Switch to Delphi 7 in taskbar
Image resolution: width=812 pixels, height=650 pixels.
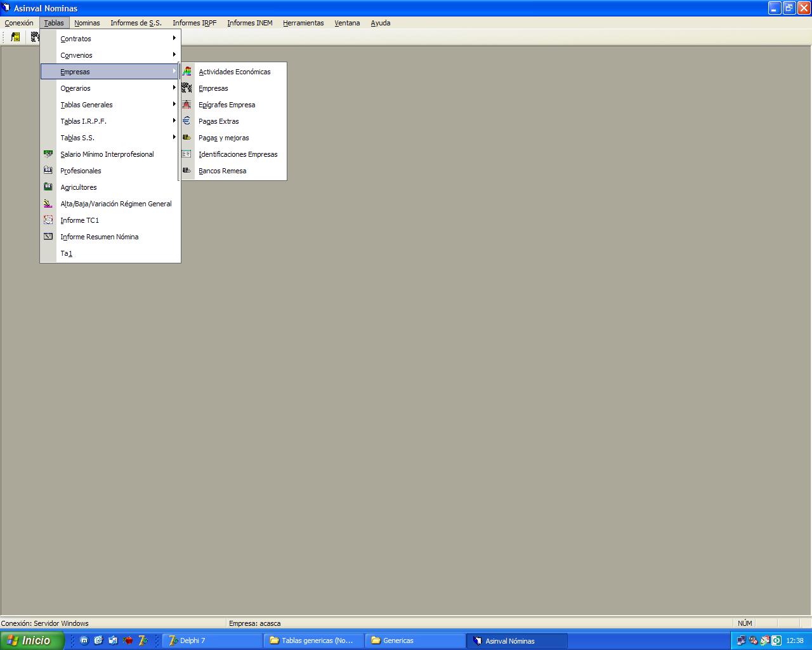point(212,640)
